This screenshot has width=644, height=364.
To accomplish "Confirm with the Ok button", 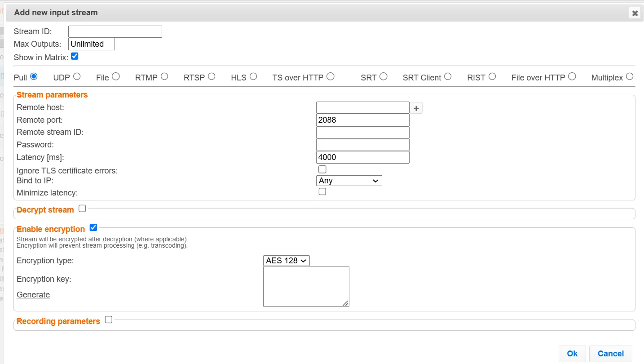I will click(572, 354).
